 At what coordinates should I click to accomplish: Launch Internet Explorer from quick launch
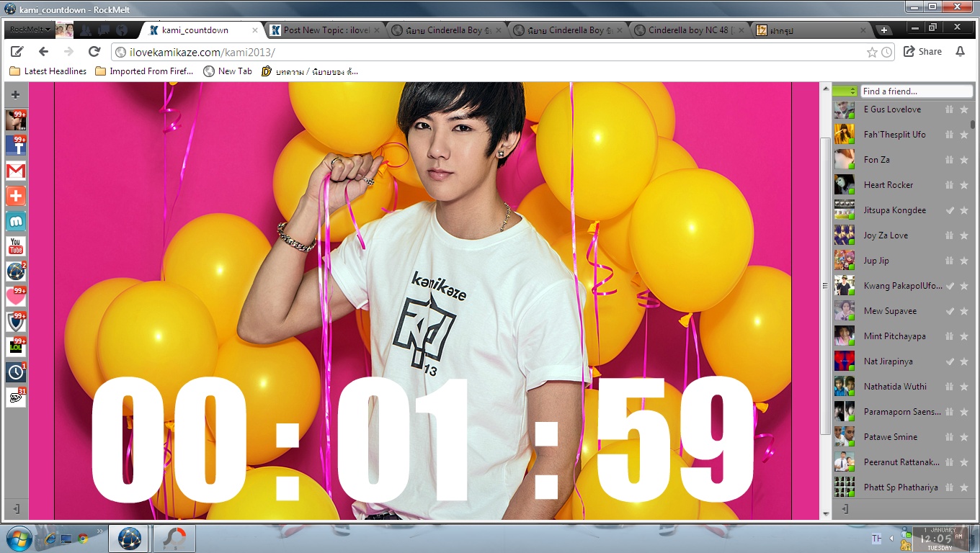(50, 538)
